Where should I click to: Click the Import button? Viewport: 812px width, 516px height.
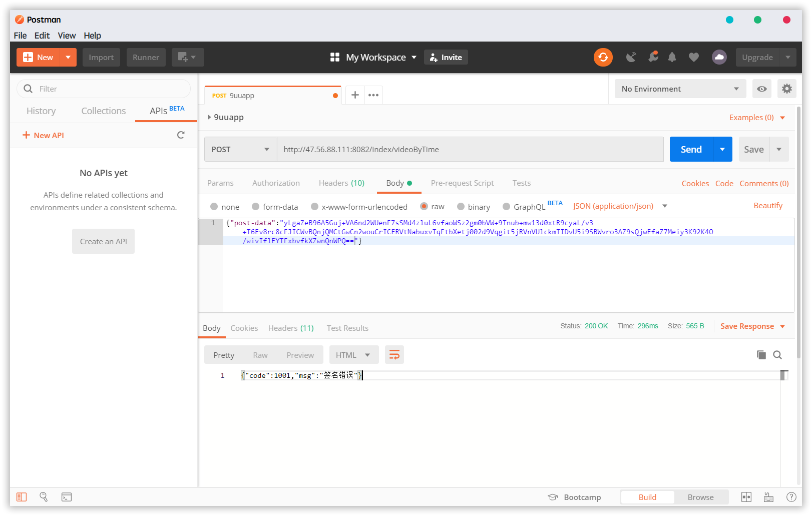point(101,57)
